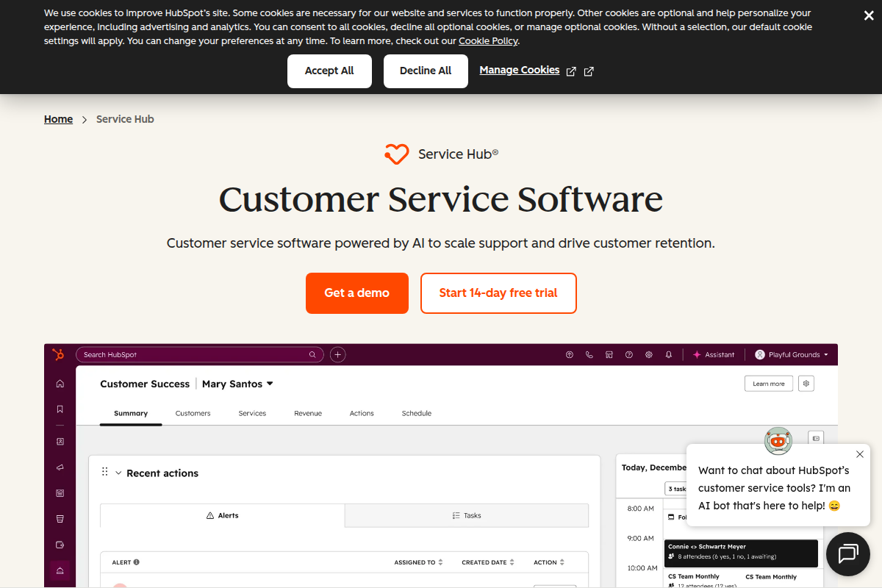882x588 pixels.
Task: Open the Calls icon in the top toolbar
Action: point(589,354)
